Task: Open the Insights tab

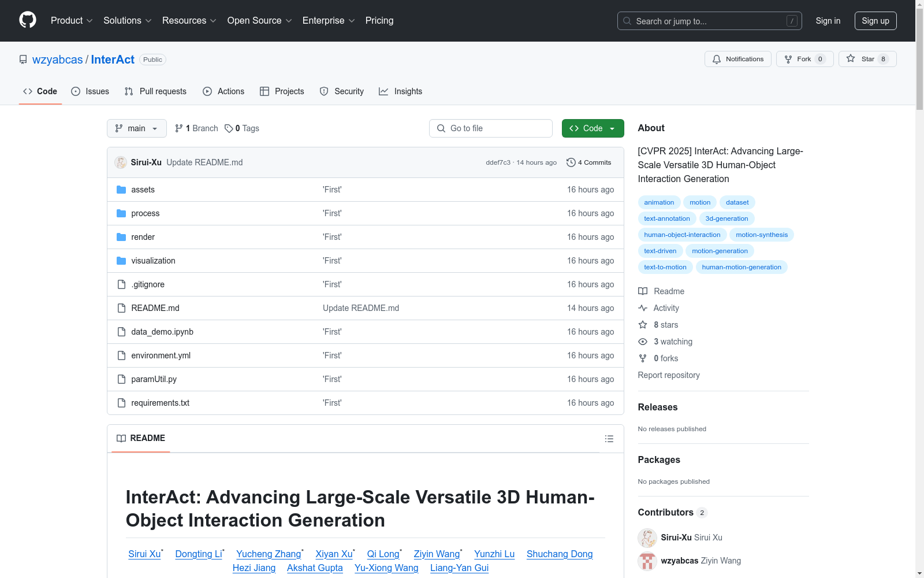Action: pos(401,91)
